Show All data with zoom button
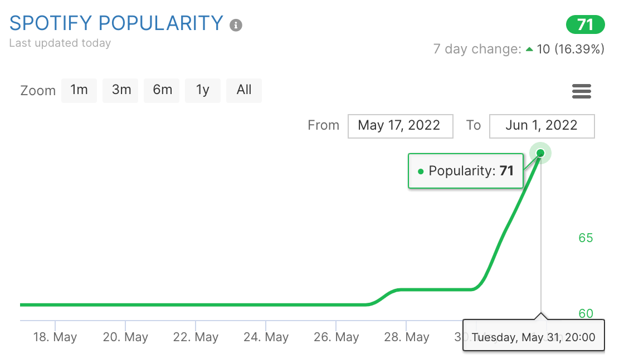 point(244,90)
